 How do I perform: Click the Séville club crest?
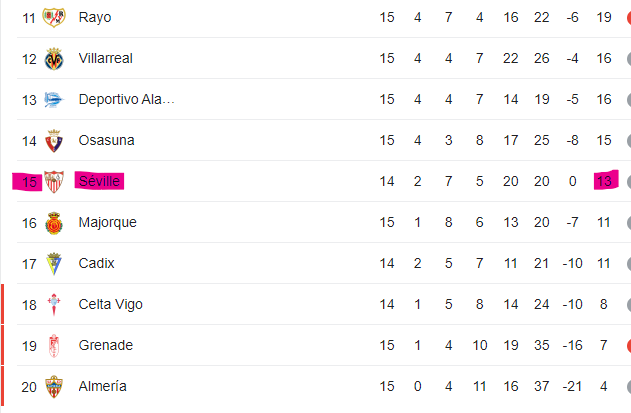click(54, 182)
